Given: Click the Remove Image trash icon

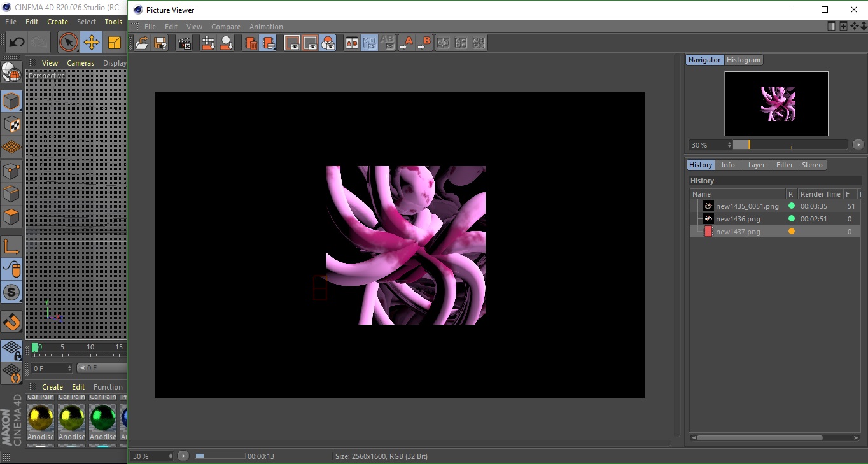Looking at the screenshot, I should [x=251, y=43].
